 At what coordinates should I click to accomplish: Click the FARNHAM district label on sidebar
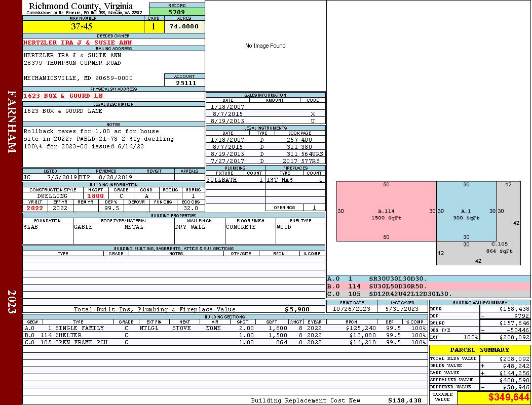[x=12, y=121]
